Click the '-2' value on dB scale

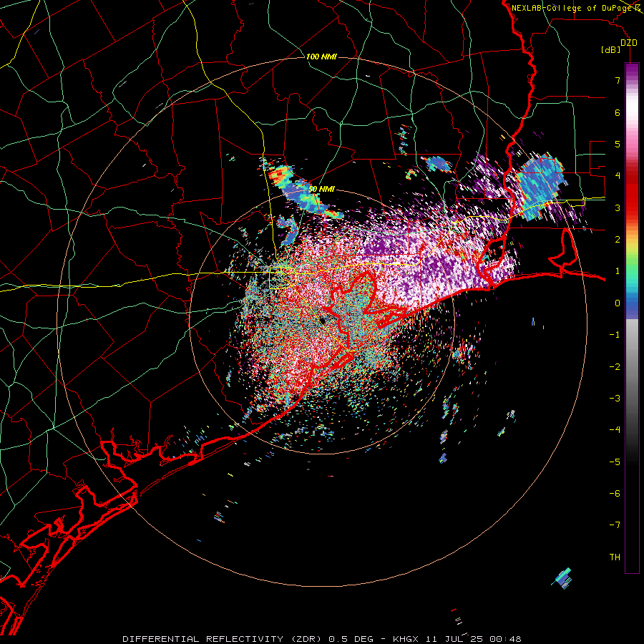click(x=615, y=367)
